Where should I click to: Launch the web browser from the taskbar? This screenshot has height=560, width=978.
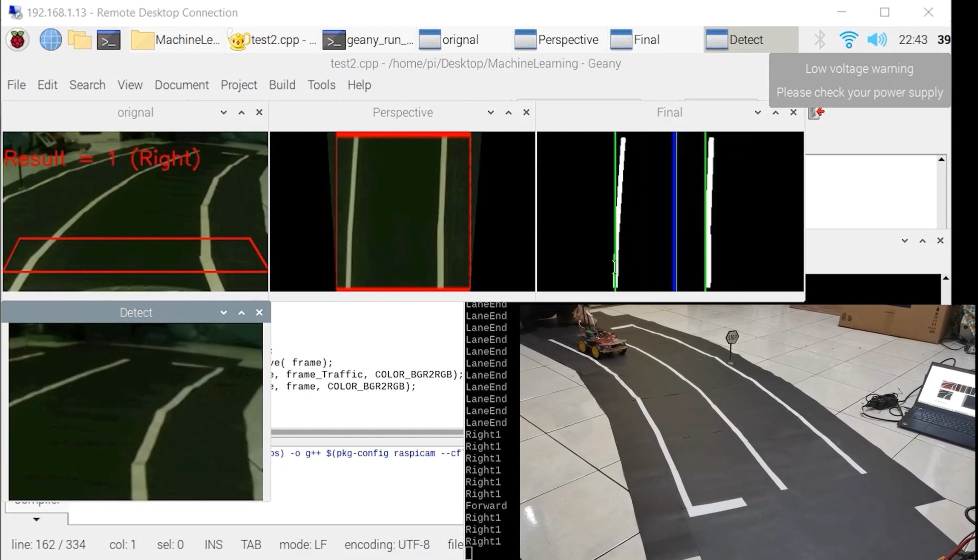(50, 39)
